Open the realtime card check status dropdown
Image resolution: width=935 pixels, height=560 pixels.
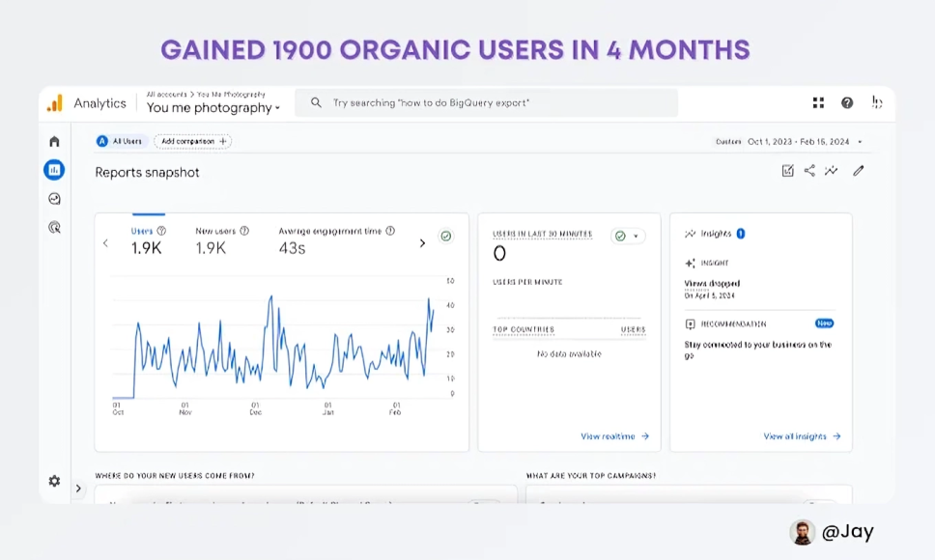point(628,236)
